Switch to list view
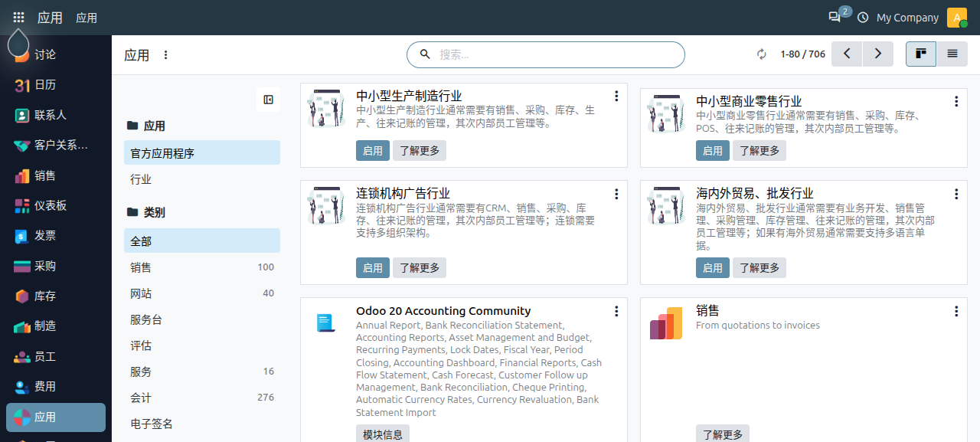Viewport: 980px width, 442px height. pyautogui.click(x=952, y=54)
